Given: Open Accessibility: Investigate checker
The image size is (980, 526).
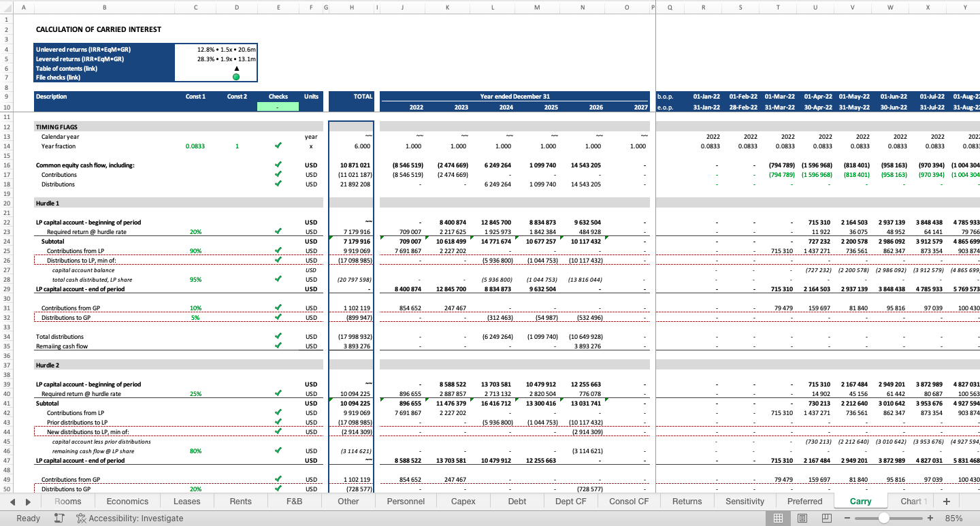Looking at the screenshot, I should [129, 518].
